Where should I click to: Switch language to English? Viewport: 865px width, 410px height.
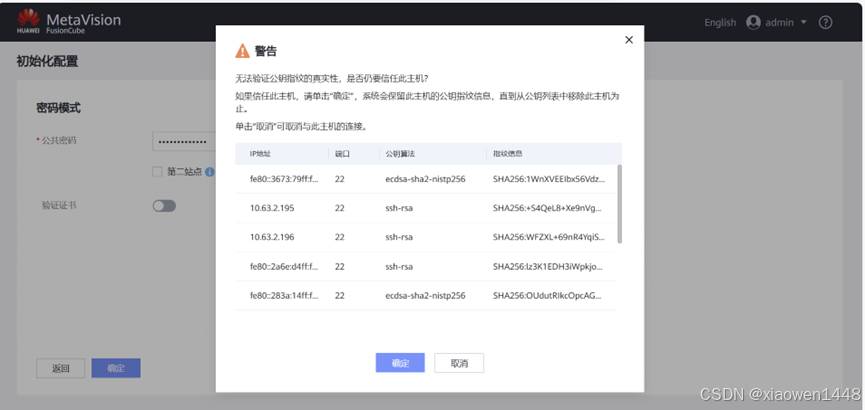(719, 22)
